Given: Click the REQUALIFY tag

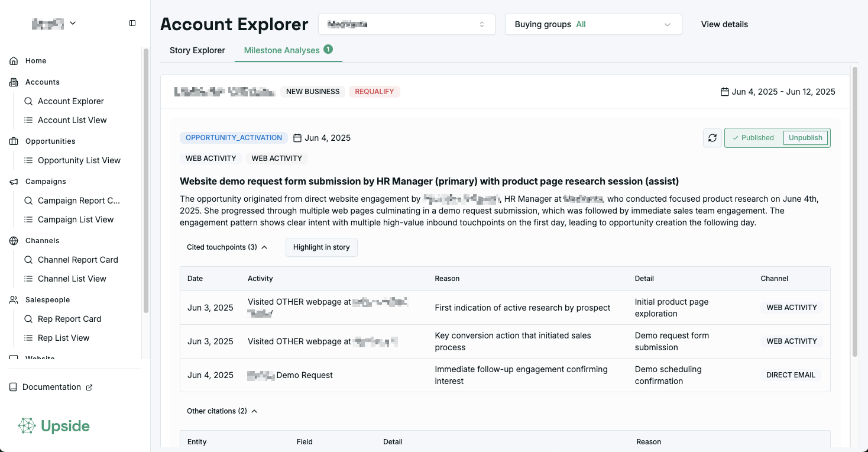Looking at the screenshot, I should point(374,92).
